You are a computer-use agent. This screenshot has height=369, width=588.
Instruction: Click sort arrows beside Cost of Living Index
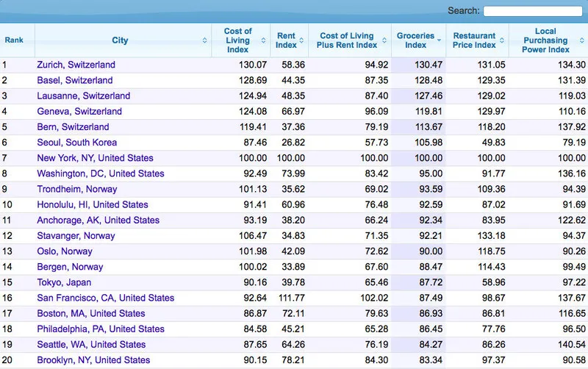point(262,40)
